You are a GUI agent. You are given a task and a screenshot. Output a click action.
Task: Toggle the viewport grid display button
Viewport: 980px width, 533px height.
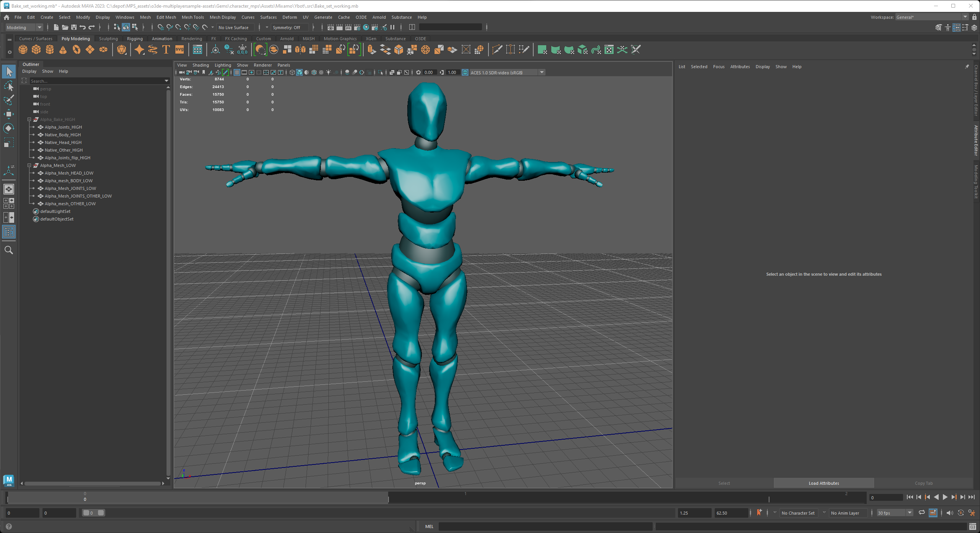click(237, 72)
